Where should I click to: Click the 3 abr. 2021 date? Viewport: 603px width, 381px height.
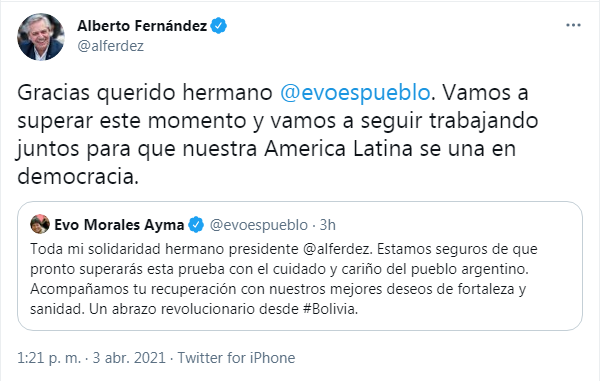coord(129,358)
